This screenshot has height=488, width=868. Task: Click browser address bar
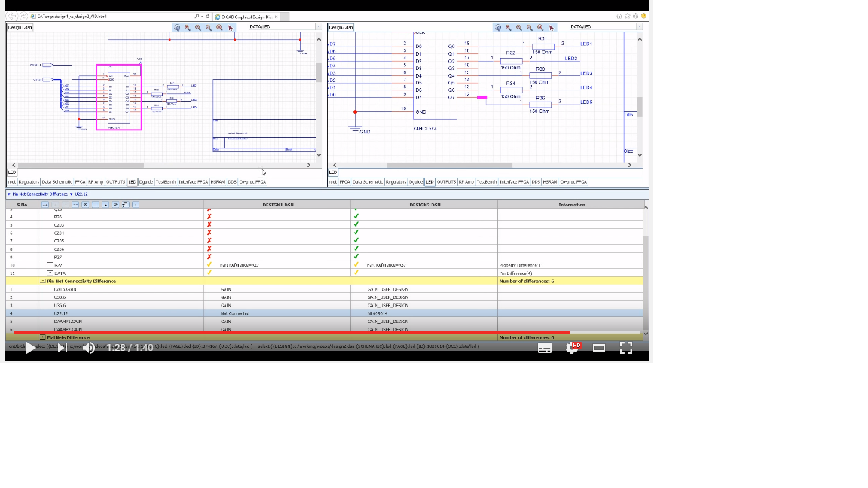tap(114, 17)
